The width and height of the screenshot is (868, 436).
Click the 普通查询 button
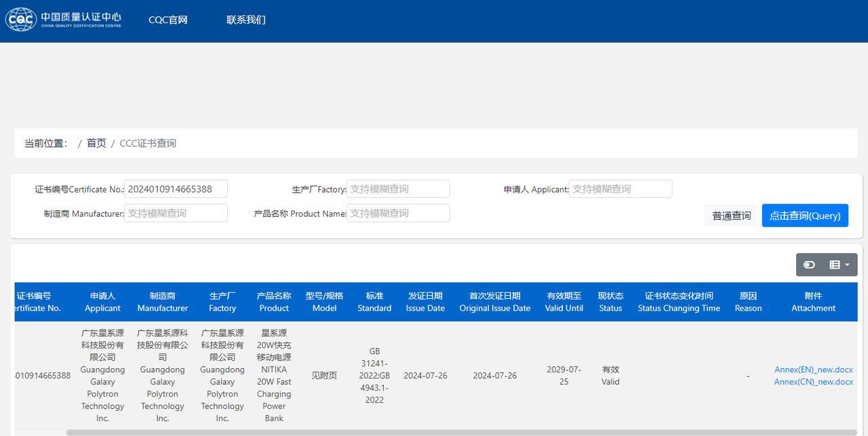(731, 216)
